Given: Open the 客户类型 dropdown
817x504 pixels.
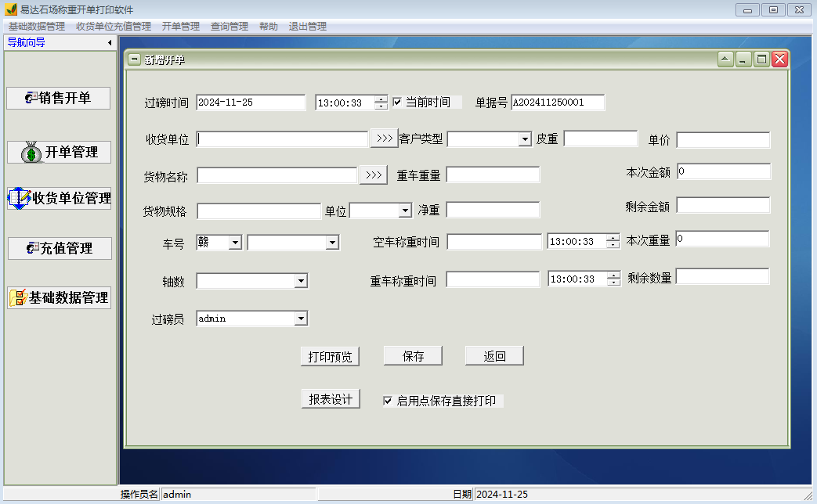Looking at the screenshot, I should pos(523,139).
